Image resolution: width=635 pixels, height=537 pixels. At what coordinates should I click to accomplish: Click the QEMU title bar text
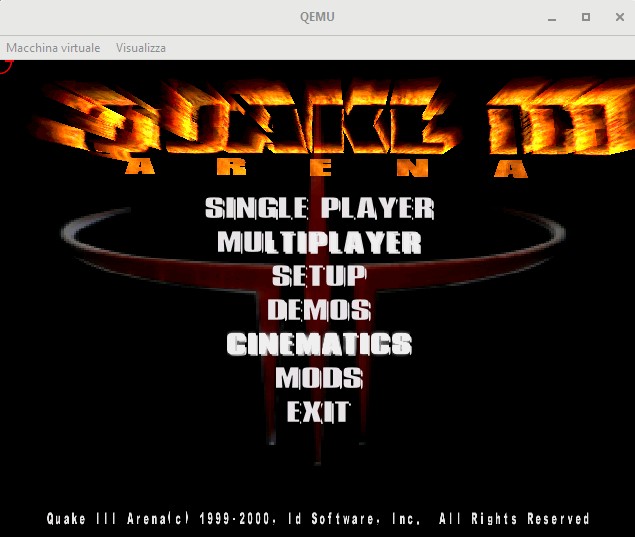[x=317, y=17]
